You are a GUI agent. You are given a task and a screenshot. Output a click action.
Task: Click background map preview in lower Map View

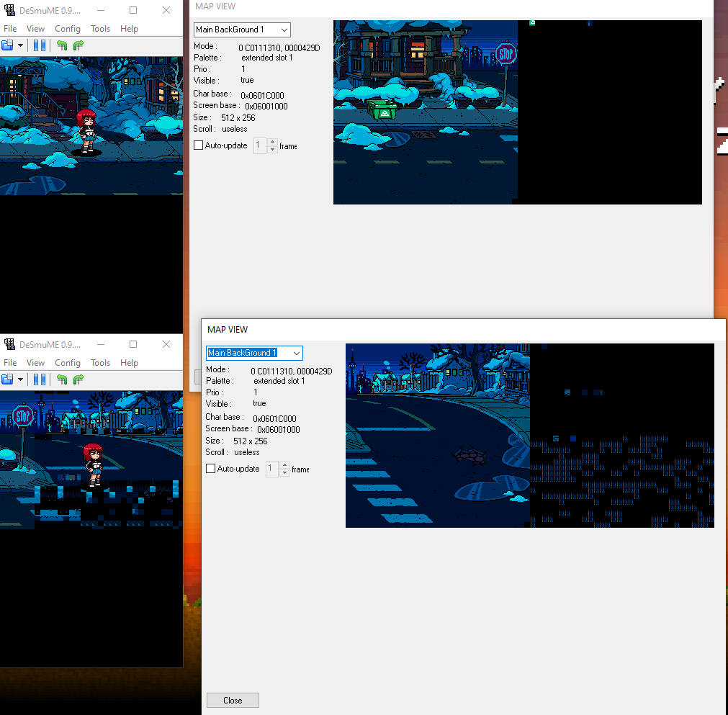530,436
